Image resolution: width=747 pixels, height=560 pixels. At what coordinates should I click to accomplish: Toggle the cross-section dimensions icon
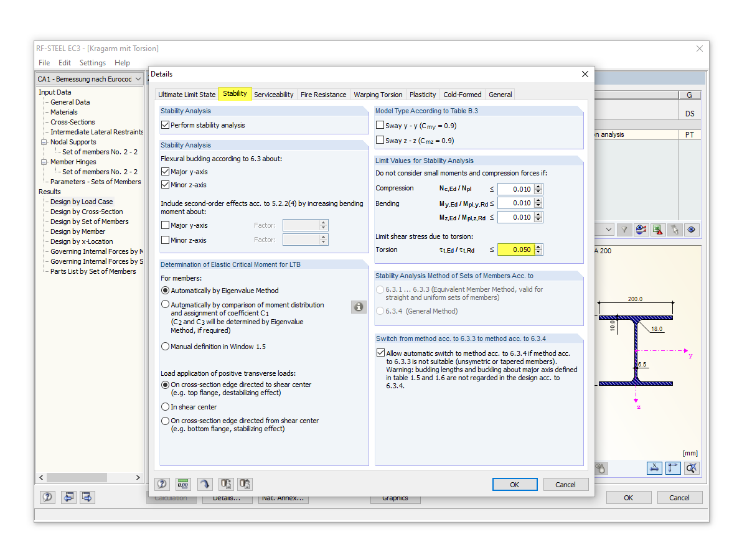coord(654,468)
